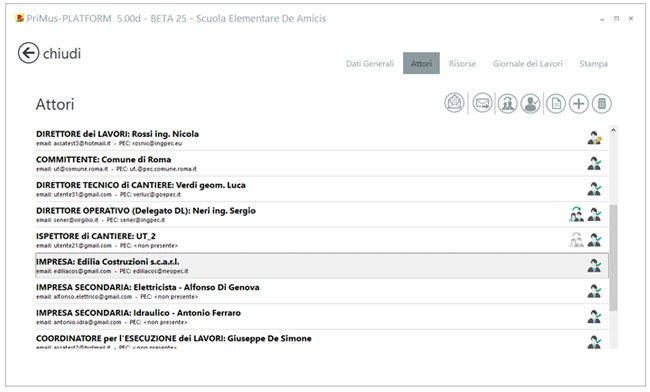Click the chiudi back arrow button
This screenshot has height=392, width=650.
click(28, 53)
